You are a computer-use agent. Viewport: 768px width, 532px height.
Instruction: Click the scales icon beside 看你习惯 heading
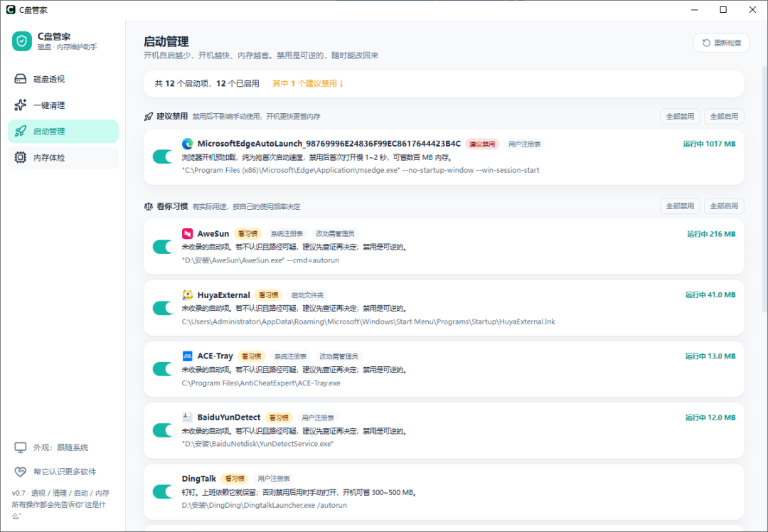[x=149, y=206]
